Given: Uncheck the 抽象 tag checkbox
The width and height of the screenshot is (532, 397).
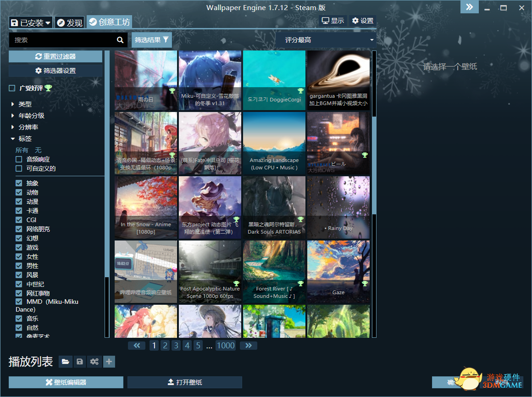Looking at the screenshot, I should pos(19,184).
